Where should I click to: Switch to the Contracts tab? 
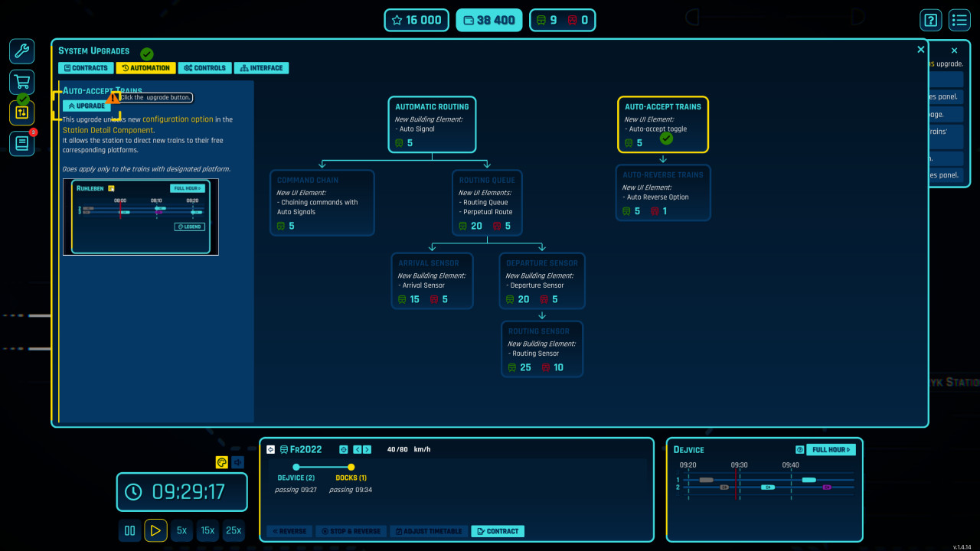[86, 68]
